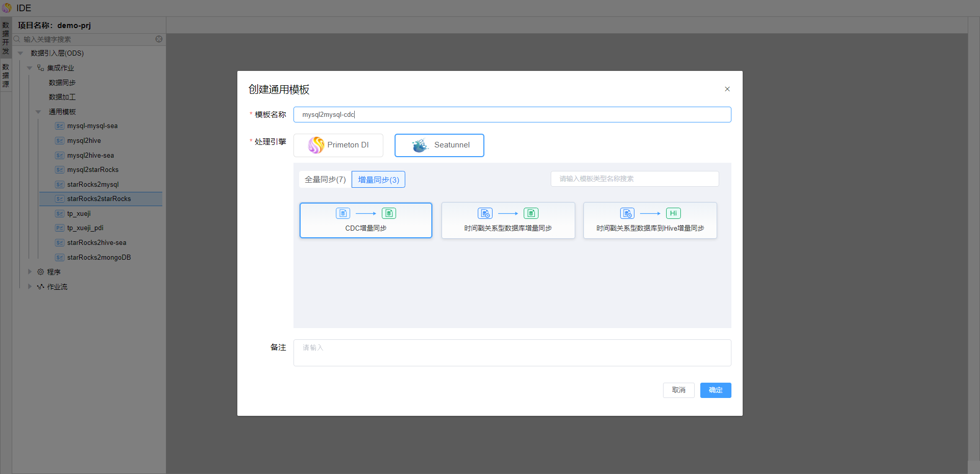Collapse the 数据引入层(ODS) tree node
980x474 pixels.
[x=21, y=54]
